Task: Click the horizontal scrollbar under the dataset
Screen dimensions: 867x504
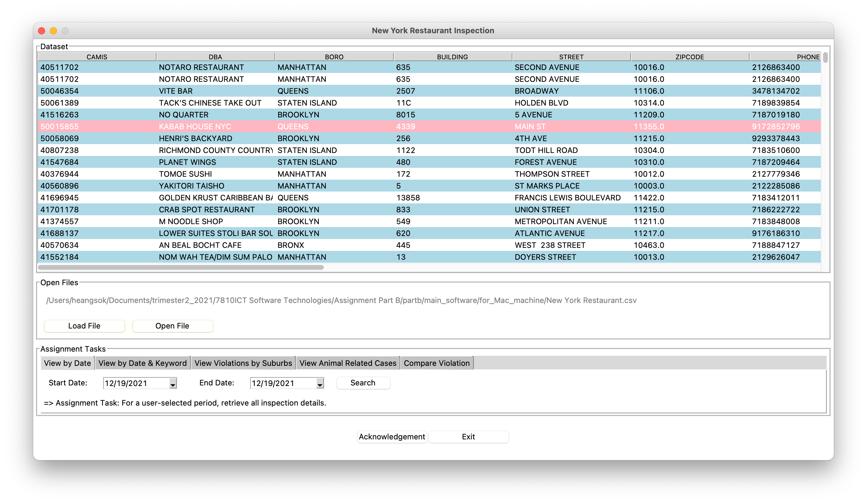Action: coord(181,267)
